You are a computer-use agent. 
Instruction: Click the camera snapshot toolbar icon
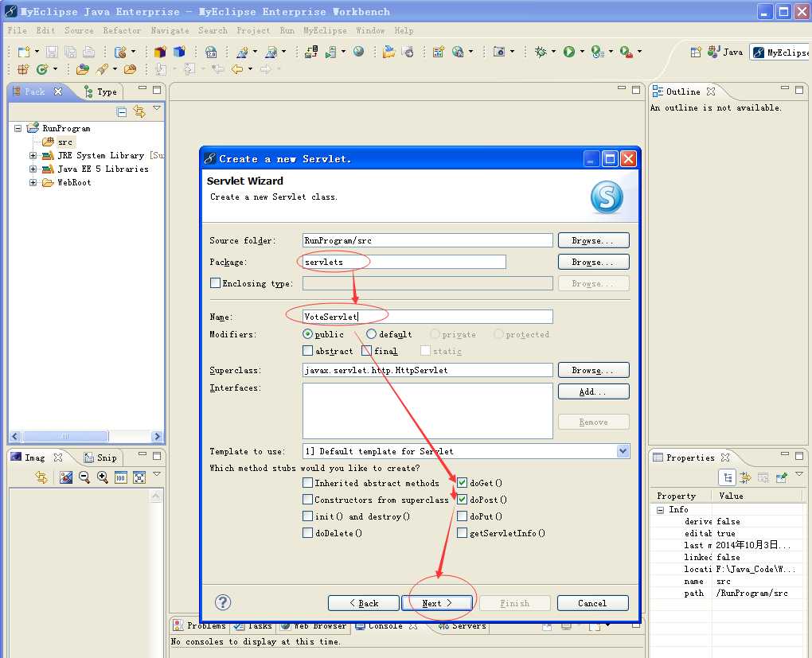[498, 52]
